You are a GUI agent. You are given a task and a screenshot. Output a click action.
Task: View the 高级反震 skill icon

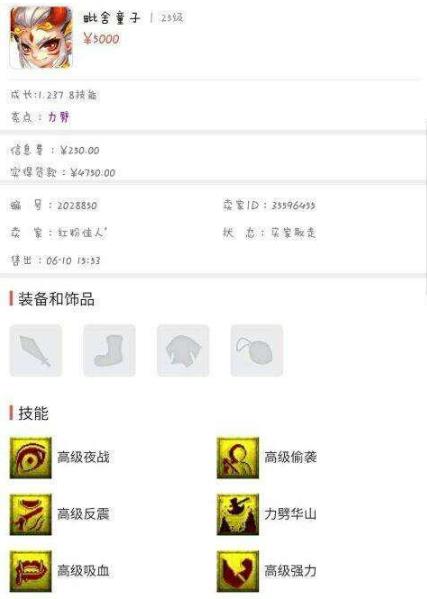(x=31, y=514)
